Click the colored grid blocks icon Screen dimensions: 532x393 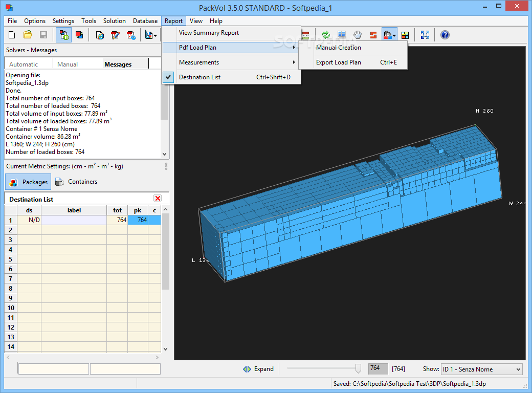pyautogui.click(x=405, y=35)
